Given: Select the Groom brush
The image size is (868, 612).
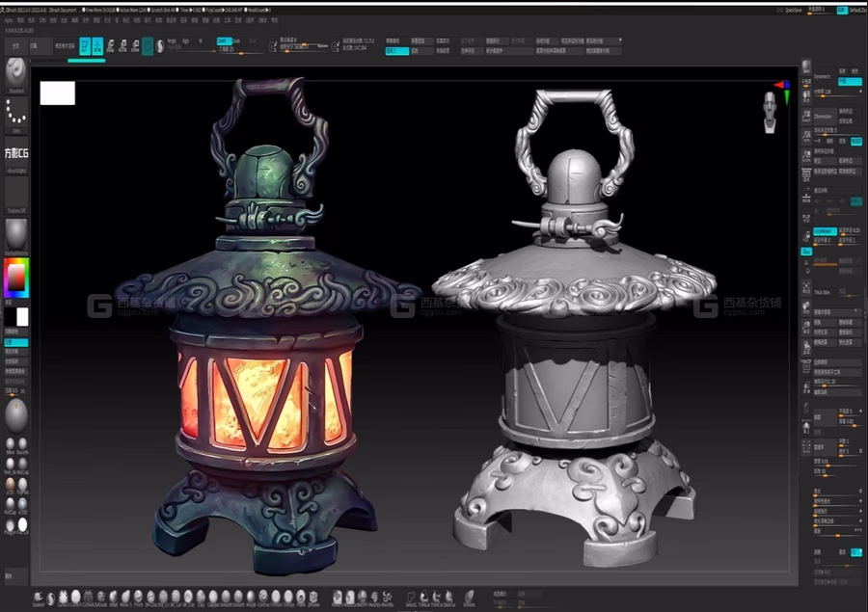Looking at the screenshot, I should 470,598.
